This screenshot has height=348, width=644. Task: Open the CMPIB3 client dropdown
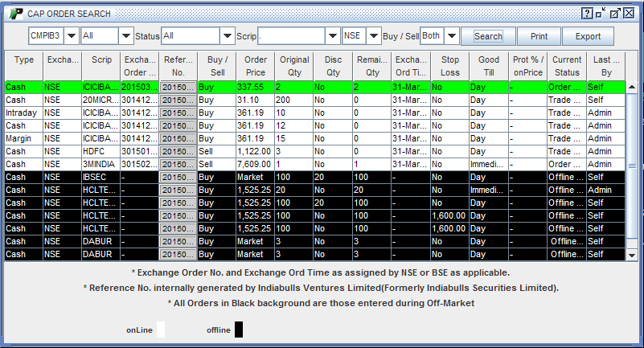[71, 35]
